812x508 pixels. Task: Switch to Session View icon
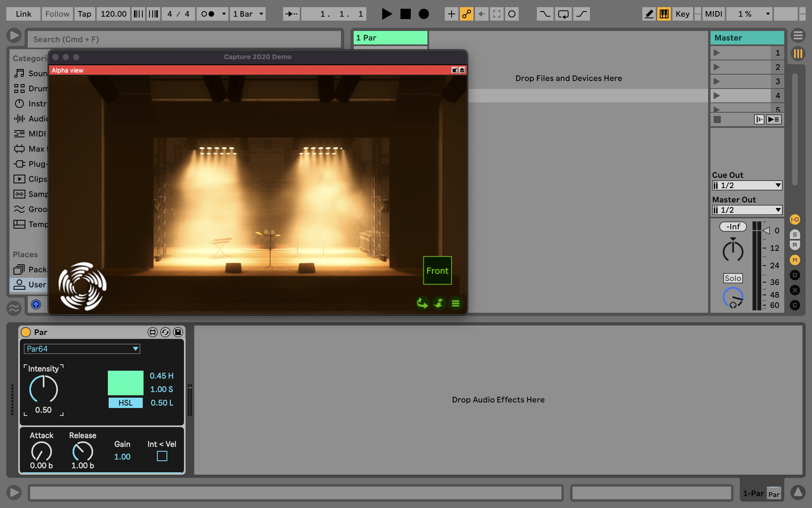[798, 54]
